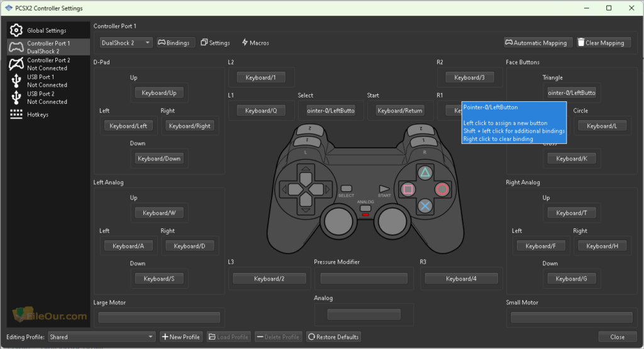Select Global Settings in the sidebar

[48, 30]
